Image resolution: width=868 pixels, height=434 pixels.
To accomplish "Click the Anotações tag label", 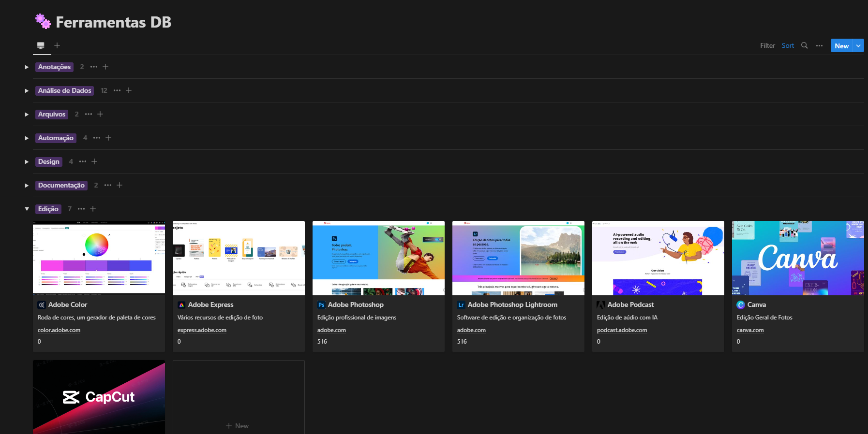I will click(54, 67).
